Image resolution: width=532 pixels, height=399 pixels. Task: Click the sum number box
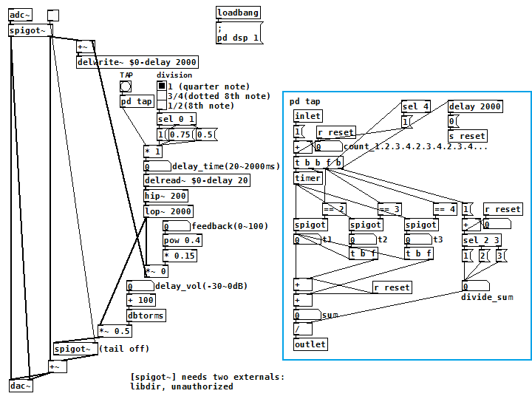pos(307,316)
